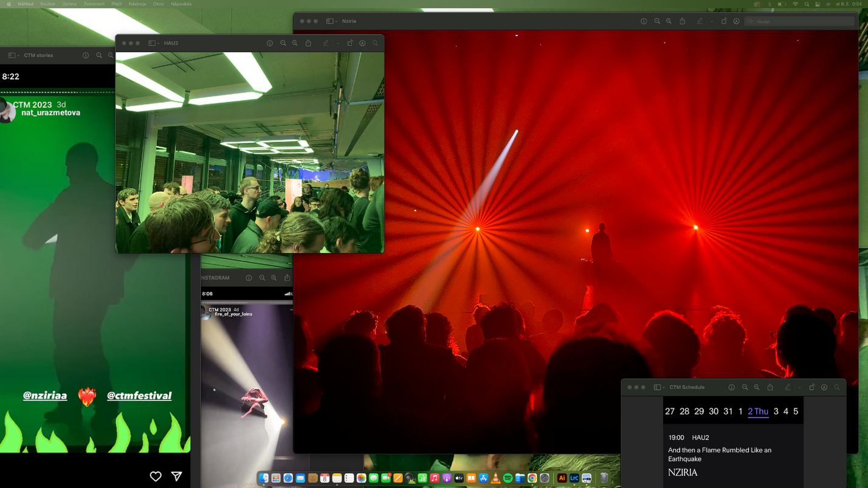Open markup toolbar in CTM Schedule window
868x488 pixels.
coord(824,387)
